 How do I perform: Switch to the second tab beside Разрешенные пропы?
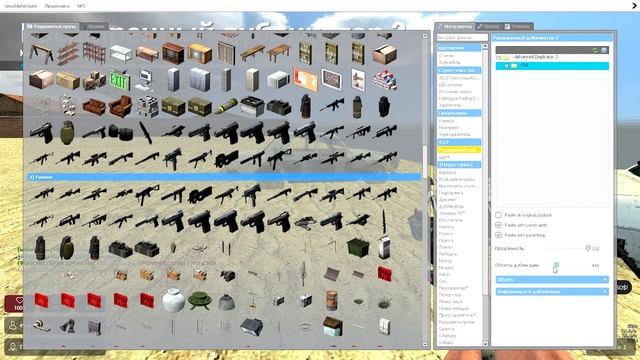[x=94, y=27]
